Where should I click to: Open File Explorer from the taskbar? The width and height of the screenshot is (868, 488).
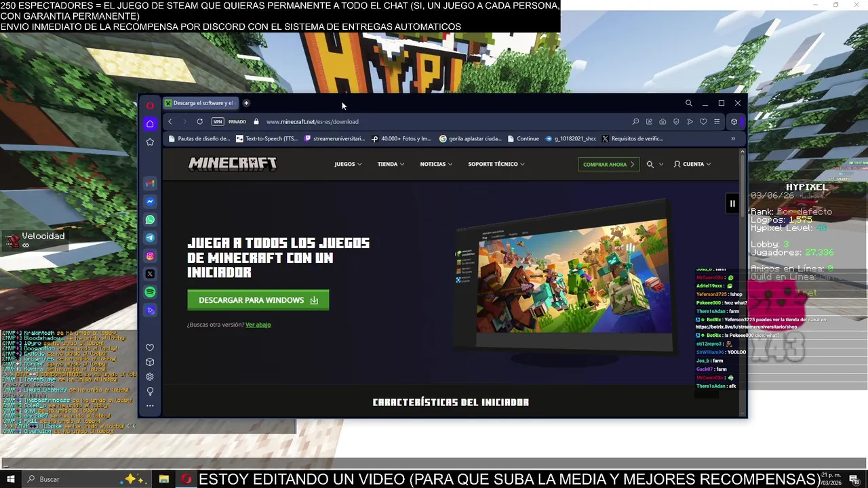point(163,479)
